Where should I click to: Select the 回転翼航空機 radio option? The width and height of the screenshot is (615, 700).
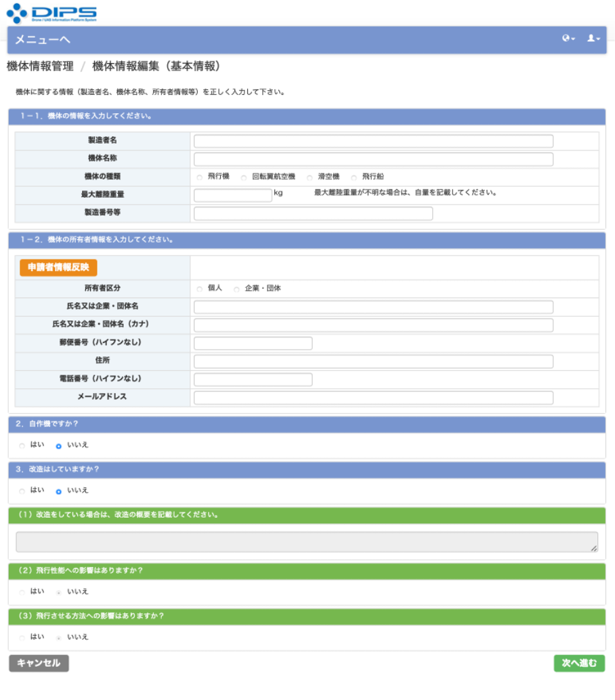click(x=243, y=177)
